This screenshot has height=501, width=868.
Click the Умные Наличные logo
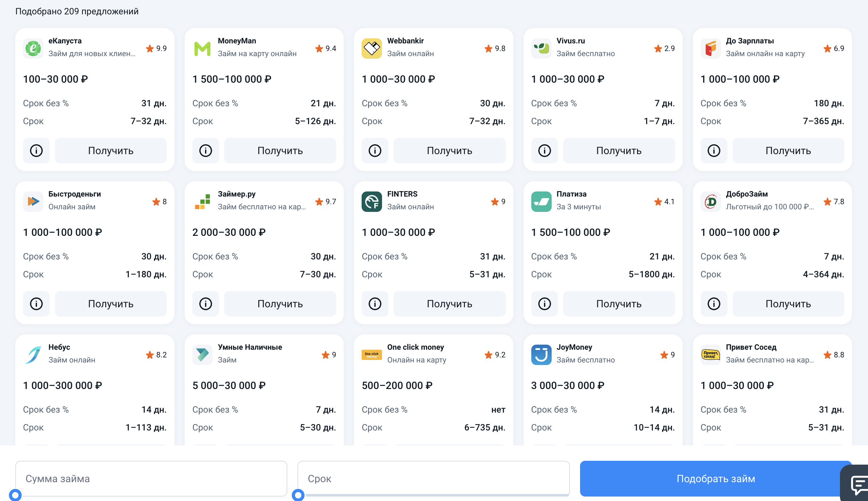pyautogui.click(x=202, y=355)
